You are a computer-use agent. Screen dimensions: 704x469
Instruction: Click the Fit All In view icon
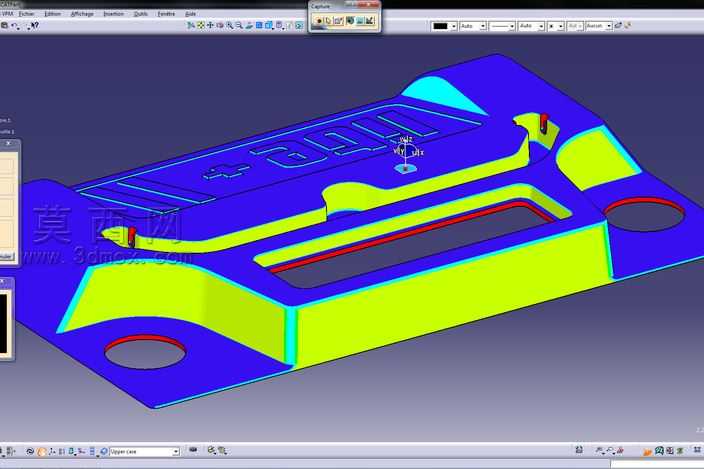[201, 26]
